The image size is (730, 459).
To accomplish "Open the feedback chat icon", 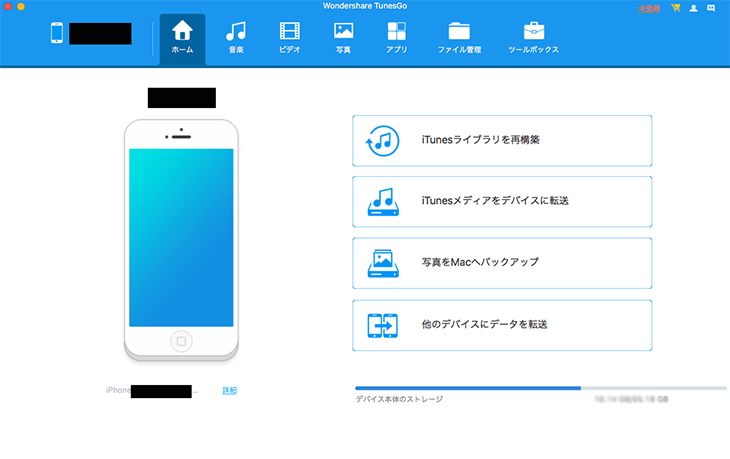I will tap(711, 8).
